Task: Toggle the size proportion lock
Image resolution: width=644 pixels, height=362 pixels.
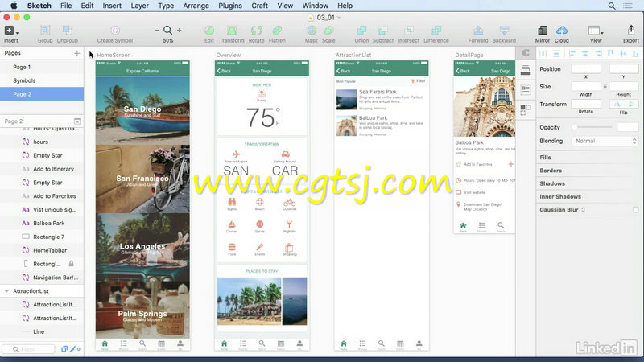Action: click(605, 87)
